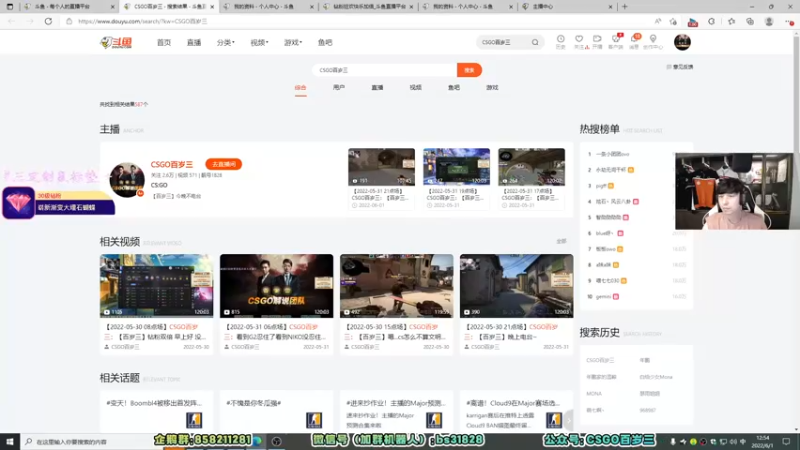Open the 2022-05-31 19点场 anchor video
The height and width of the screenshot is (450, 800).
(x=457, y=167)
